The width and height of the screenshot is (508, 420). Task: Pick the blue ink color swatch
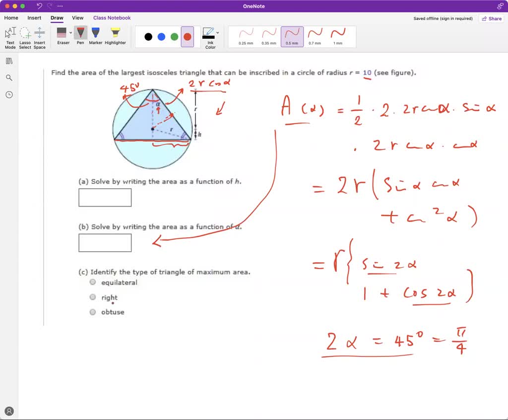click(161, 36)
